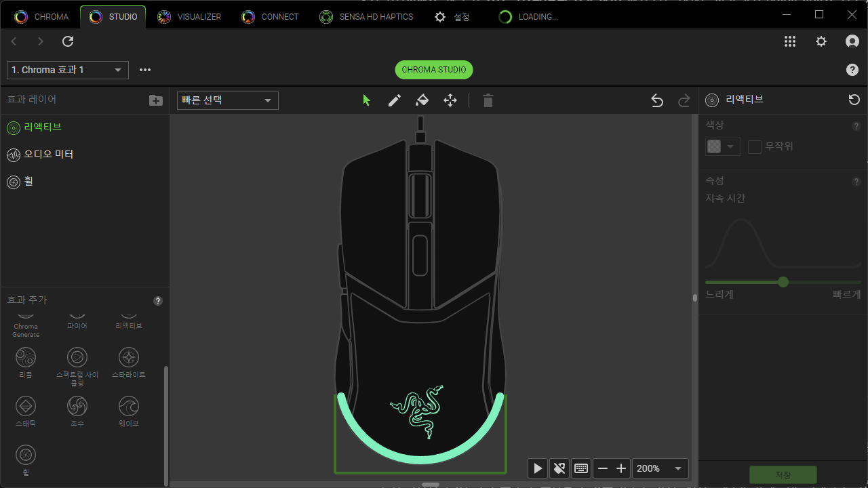Reset the 리액티브 effect settings
This screenshot has width=868, height=488.
click(854, 100)
